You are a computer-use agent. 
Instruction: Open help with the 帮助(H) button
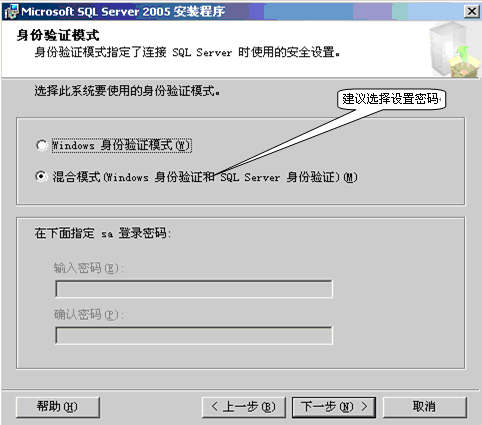click(58, 407)
